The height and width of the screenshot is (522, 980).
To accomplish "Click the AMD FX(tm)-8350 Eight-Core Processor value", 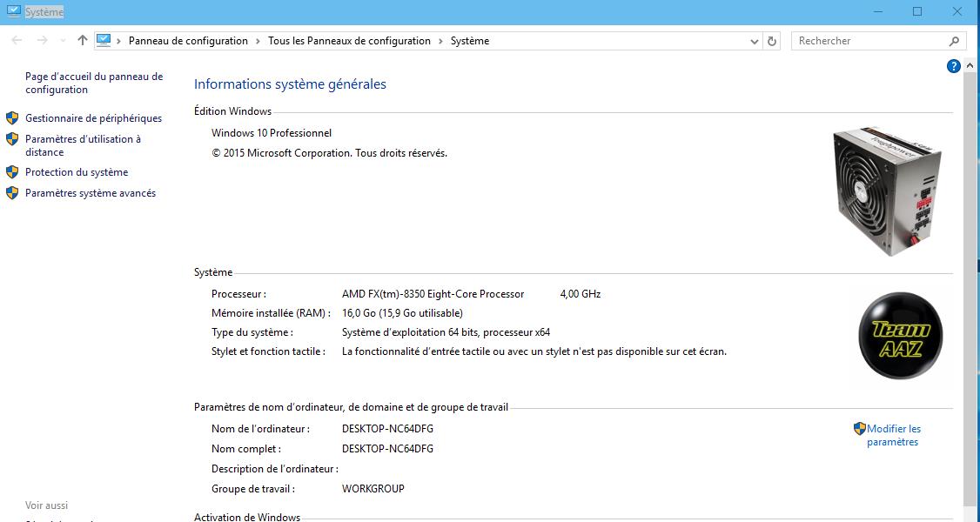I will 433,294.
